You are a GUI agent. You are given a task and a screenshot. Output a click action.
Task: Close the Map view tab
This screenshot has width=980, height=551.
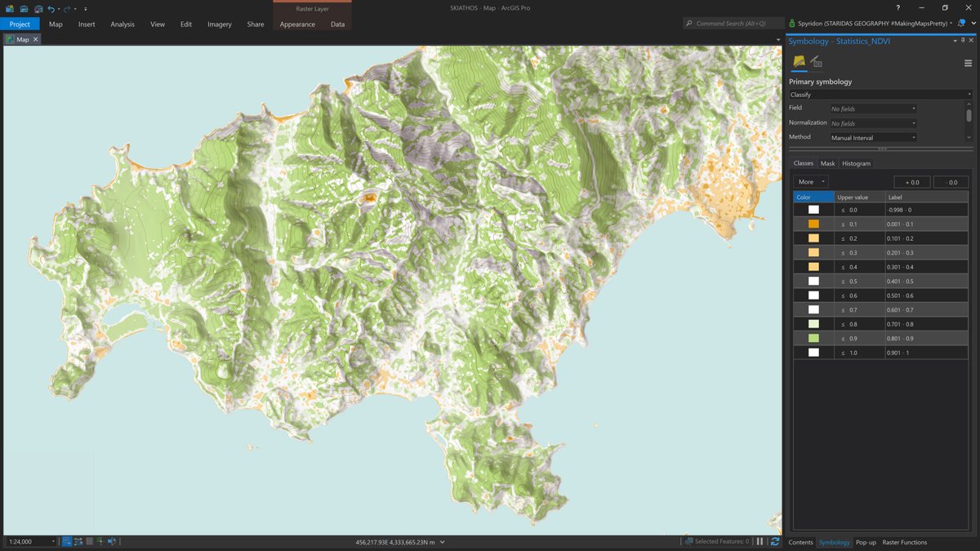point(35,39)
